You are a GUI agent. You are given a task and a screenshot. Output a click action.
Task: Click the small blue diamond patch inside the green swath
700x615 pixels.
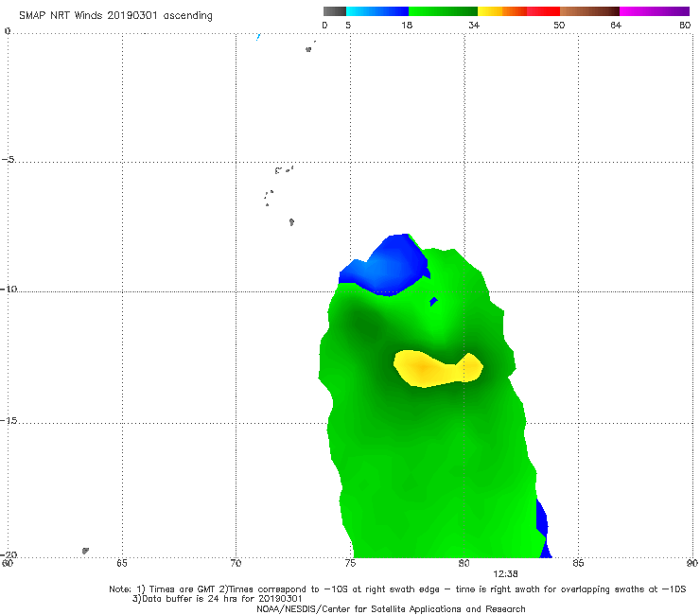[433, 302]
